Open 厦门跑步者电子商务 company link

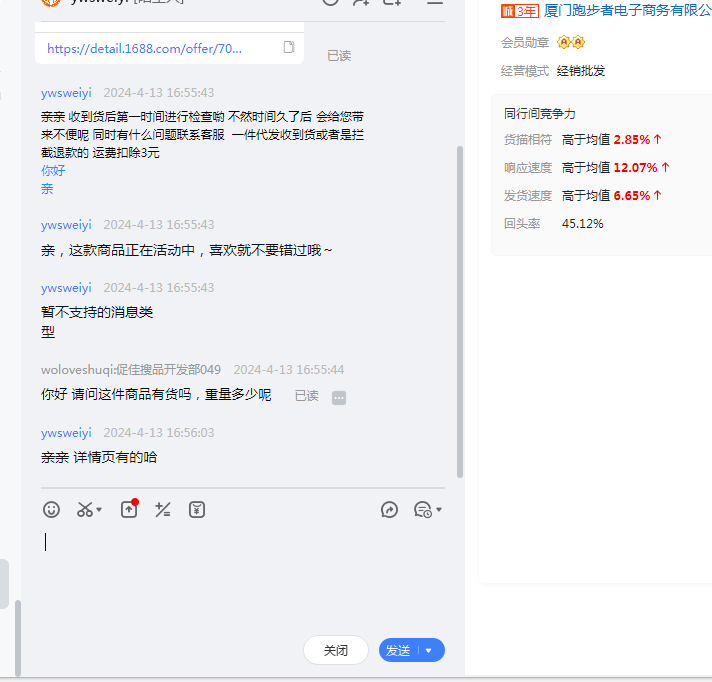[628, 10]
